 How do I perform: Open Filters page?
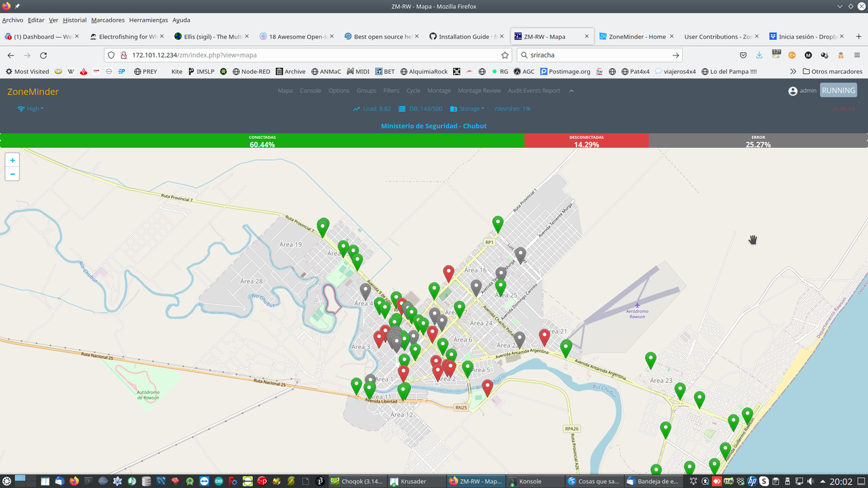(391, 91)
